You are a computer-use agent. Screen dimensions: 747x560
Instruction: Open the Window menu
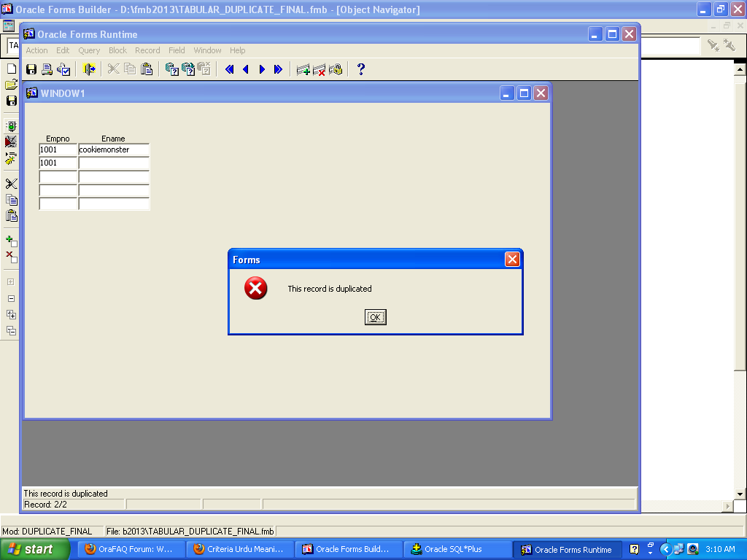[207, 50]
